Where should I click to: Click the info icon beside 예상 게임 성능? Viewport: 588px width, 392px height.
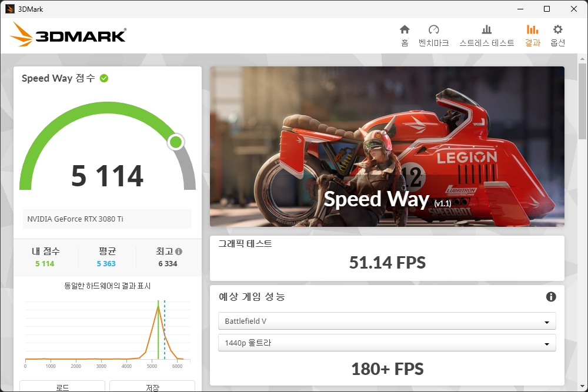(551, 297)
